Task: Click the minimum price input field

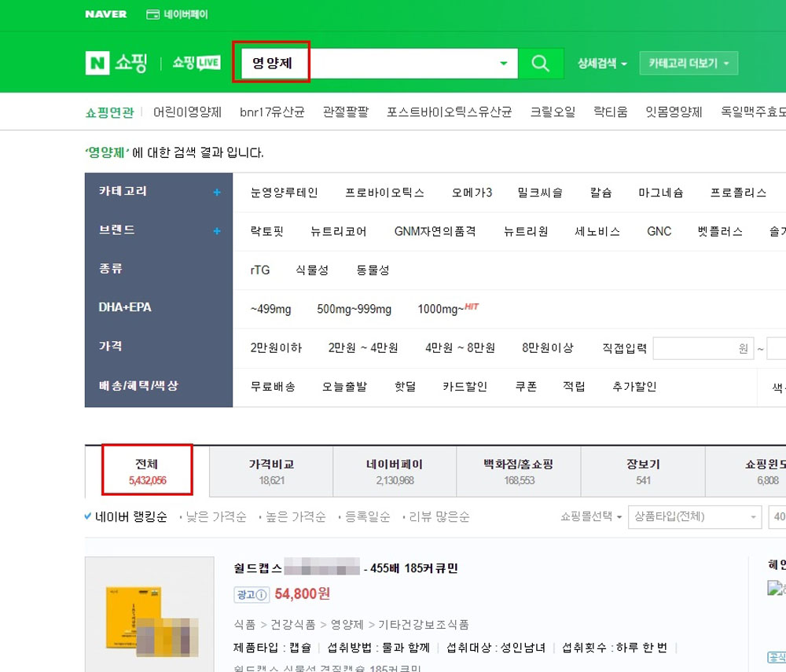Action: pyautogui.click(x=703, y=348)
